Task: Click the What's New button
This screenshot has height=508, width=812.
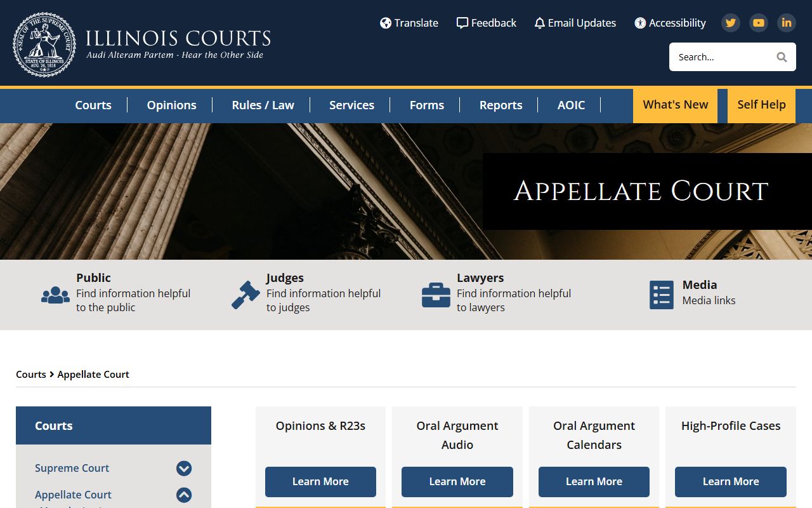Action: tap(676, 105)
